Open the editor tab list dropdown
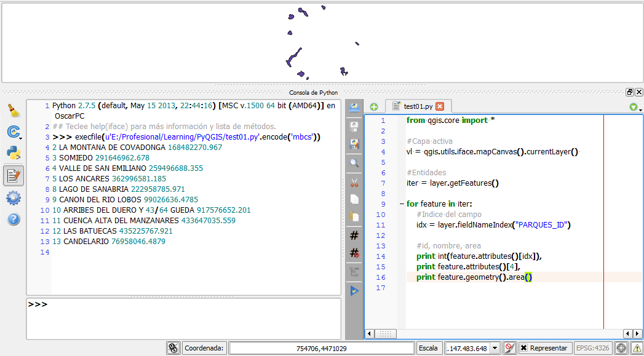Image resolution: width=644 pixels, height=356 pixels. [634, 108]
